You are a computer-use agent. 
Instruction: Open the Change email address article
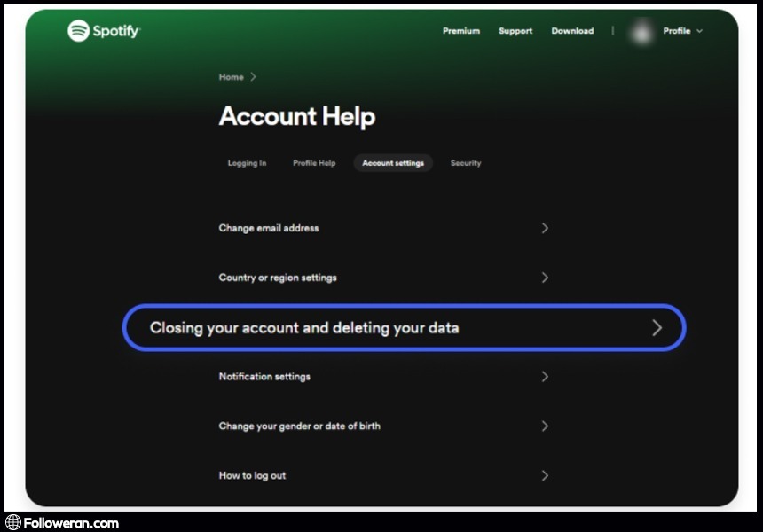pos(269,228)
